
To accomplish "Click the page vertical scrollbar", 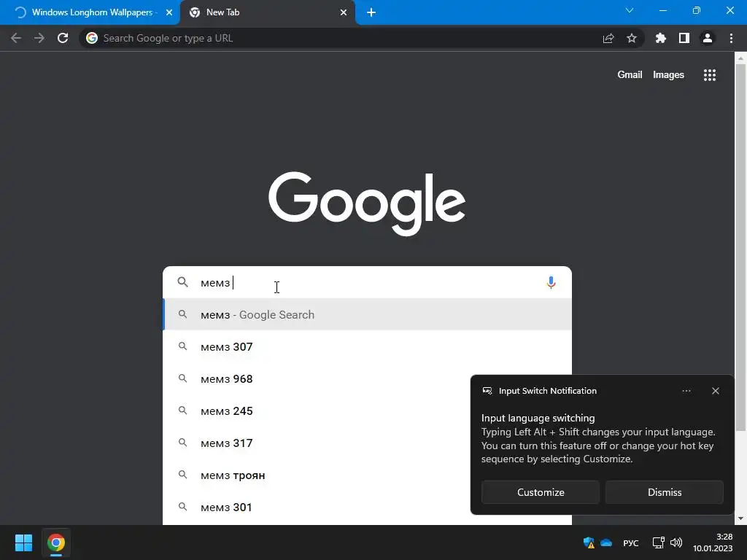I will [x=740, y=248].
